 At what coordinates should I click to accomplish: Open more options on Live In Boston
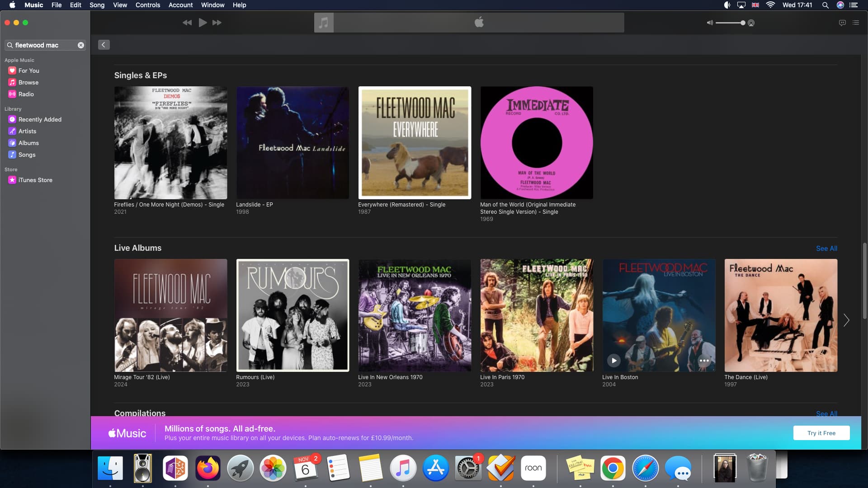pos(704,361)
